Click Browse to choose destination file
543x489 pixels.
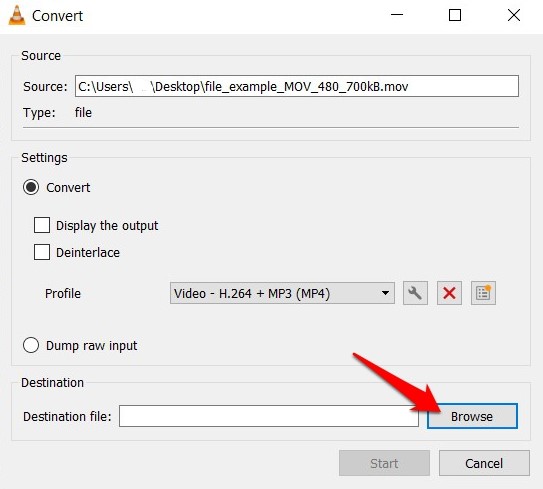pos(472,416)
